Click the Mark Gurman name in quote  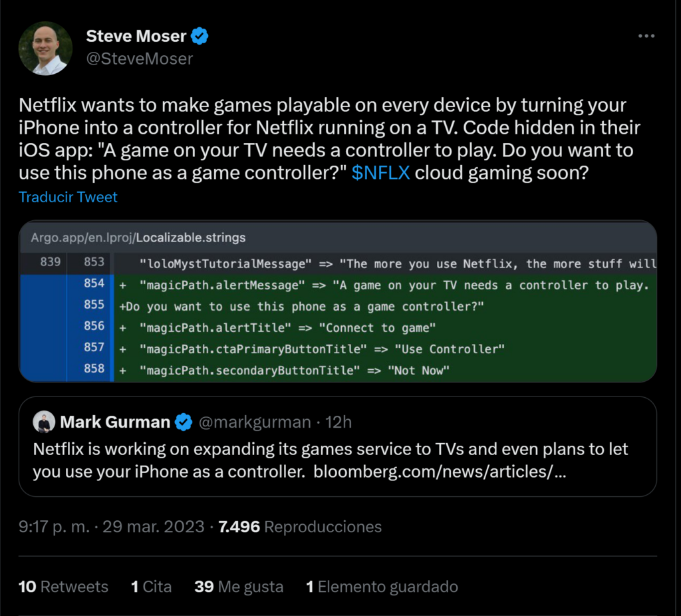pos(115,422)
